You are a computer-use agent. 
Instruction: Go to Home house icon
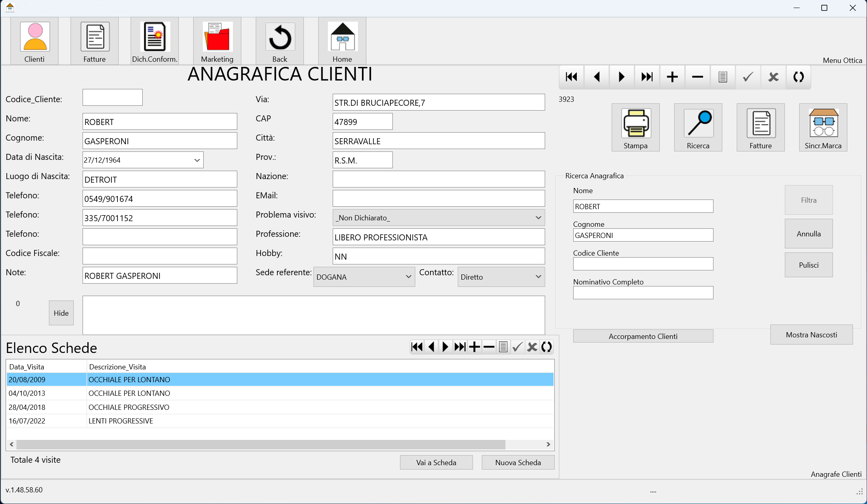[x=342, y=41]
